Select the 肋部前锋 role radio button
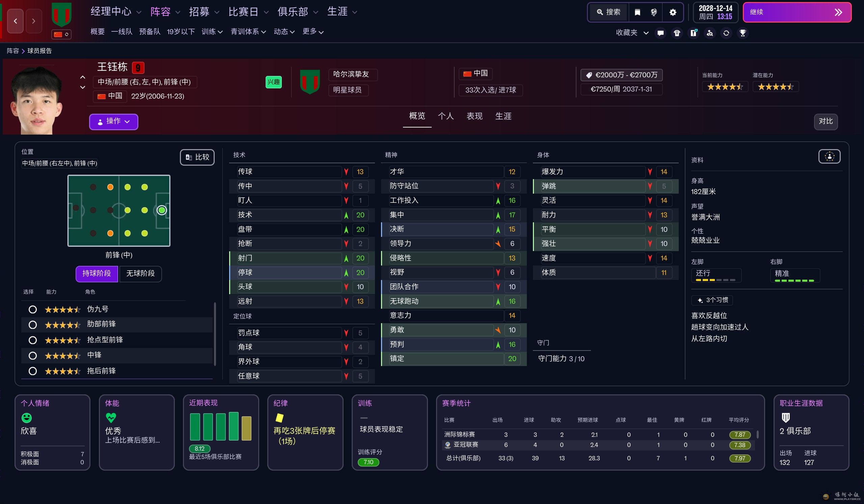Screen dimensions: 864x504 (33, 325)
